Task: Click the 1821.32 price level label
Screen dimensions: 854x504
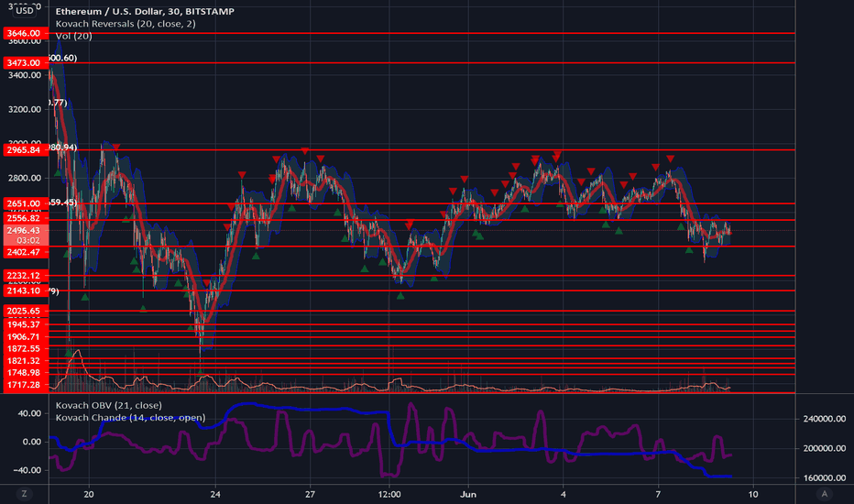Action: (x=26, y=361)
